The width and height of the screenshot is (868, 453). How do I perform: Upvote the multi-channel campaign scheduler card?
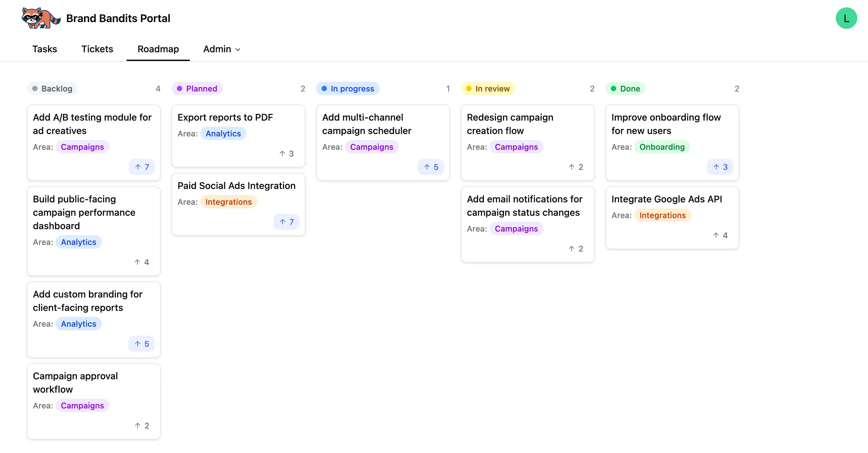(x=431, y=167)
